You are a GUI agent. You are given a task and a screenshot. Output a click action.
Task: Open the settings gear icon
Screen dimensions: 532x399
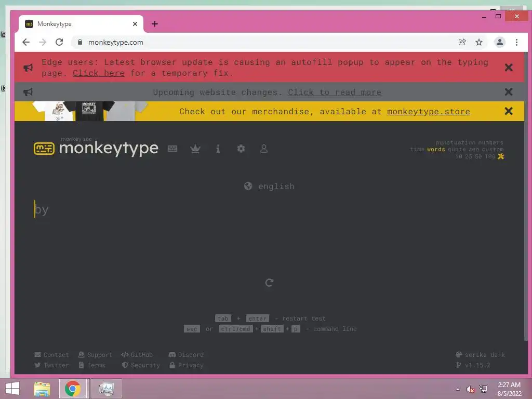point(241,149)
